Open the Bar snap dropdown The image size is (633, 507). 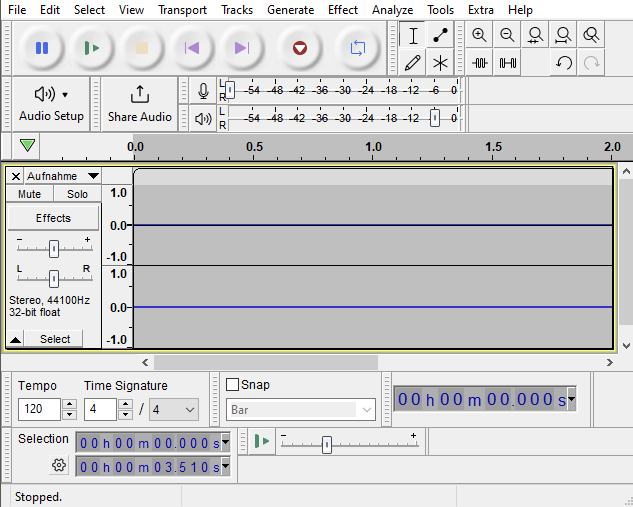tap(301, 410)
